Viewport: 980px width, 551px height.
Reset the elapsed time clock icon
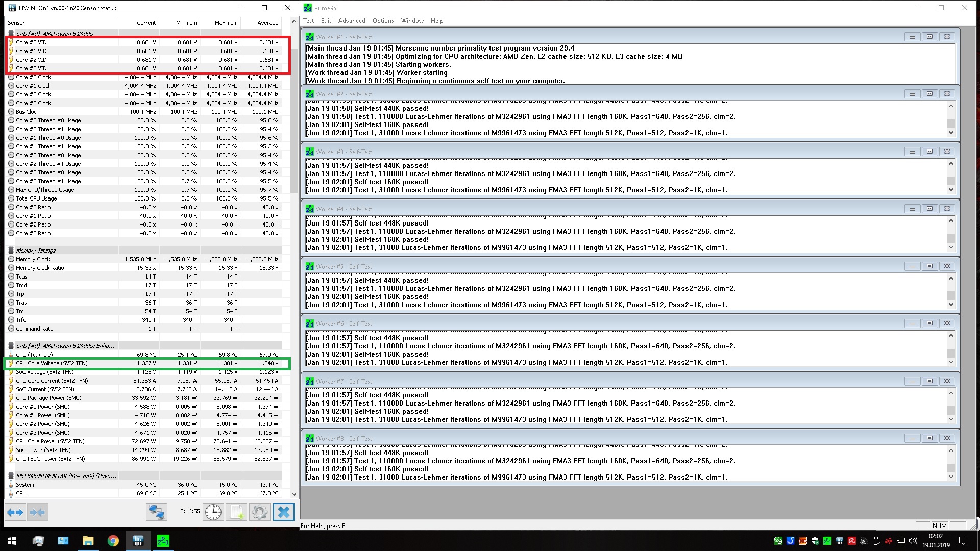coord(213,512)
